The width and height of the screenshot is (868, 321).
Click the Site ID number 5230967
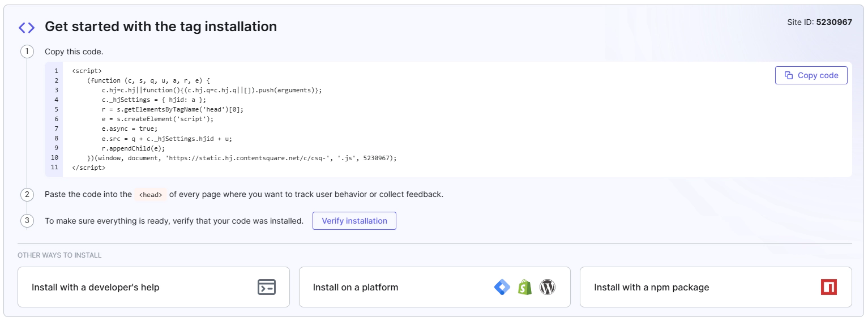pos(834,23)
